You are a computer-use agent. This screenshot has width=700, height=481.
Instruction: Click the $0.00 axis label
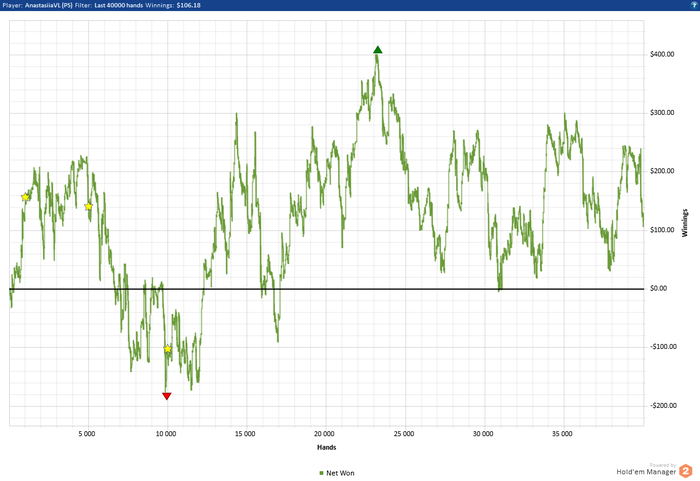click(x=658, y=288)
